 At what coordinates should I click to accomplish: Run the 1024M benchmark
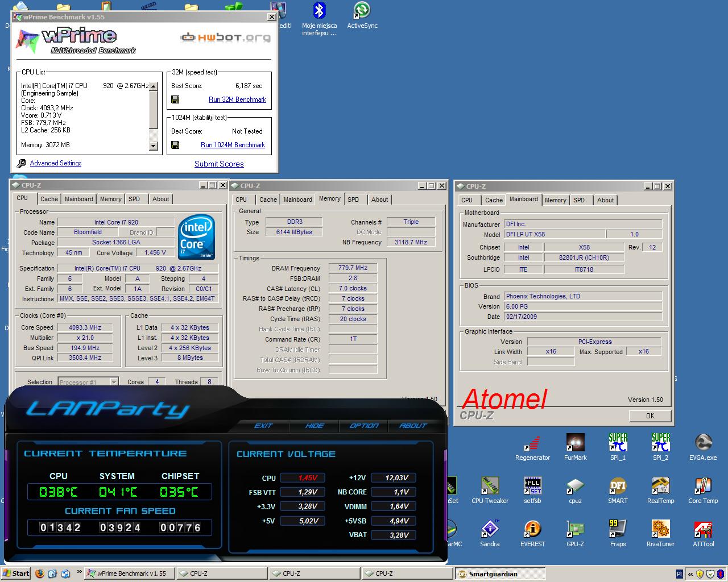tap(233, 145)
